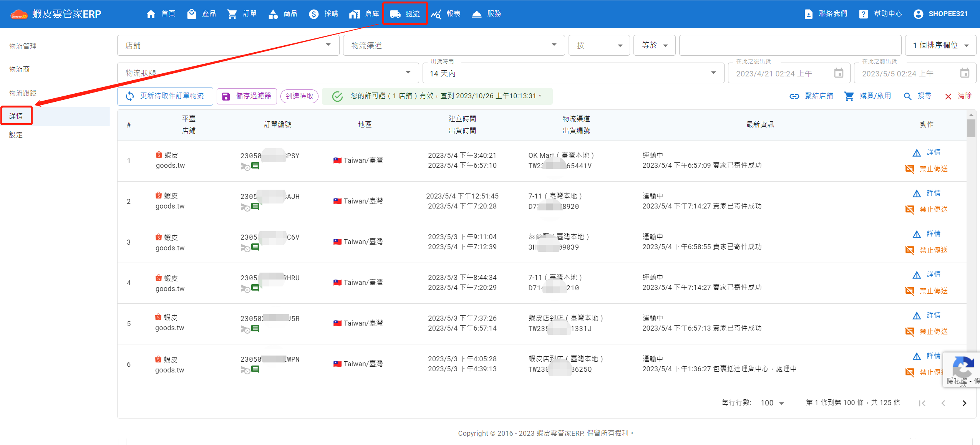
Task: Click gray shipping status icon in PSY order row
Action: point(245,167)
